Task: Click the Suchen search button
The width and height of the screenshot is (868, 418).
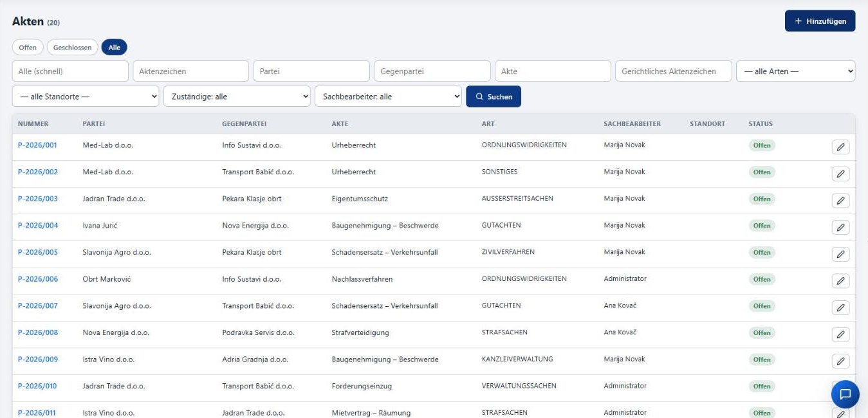Action: click(494, 96)
